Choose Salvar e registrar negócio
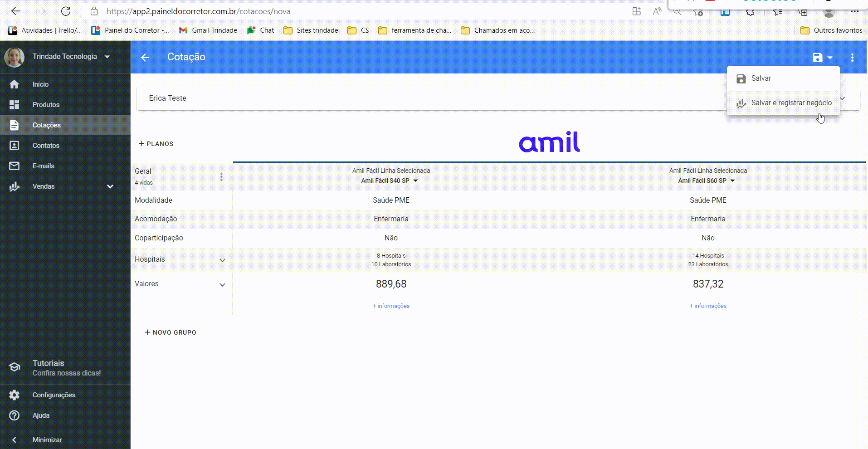Image resolution: width=868 pixels, height=449 pixels. pyautogui.click(x=783, y=103)
